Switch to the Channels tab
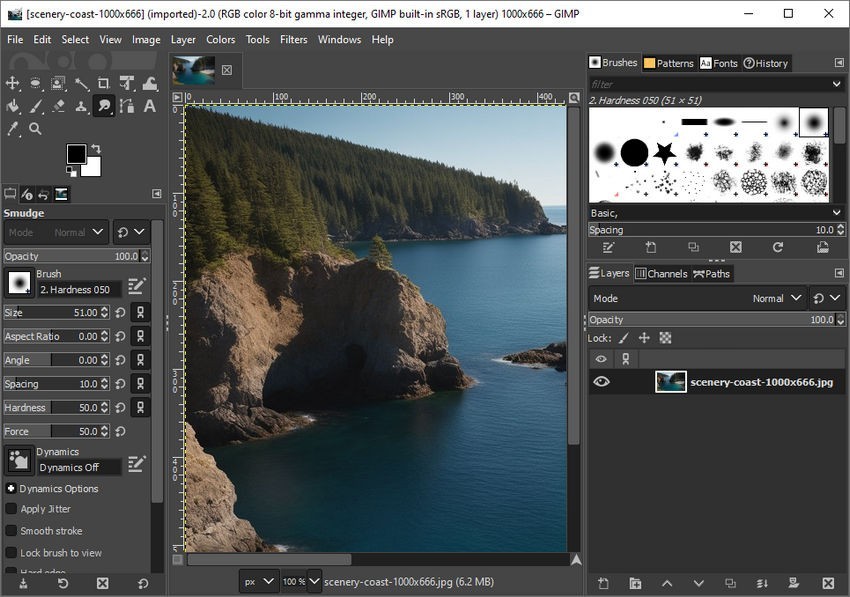The image size is (850, 597). click(661, 273)
